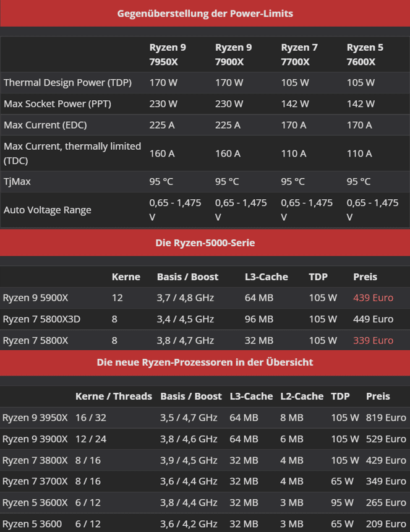Viewport: 410px width, 532px height.
Task: Click the 'L2-Cache' column header
Action: point(302,397)
